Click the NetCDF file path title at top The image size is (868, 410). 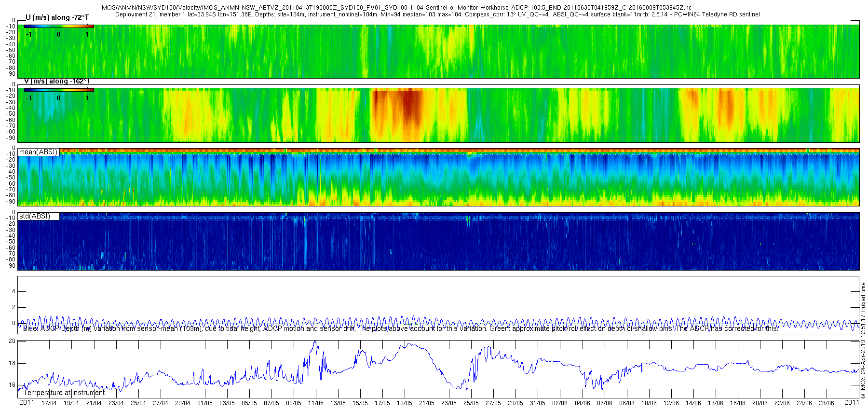click(395, 8)
